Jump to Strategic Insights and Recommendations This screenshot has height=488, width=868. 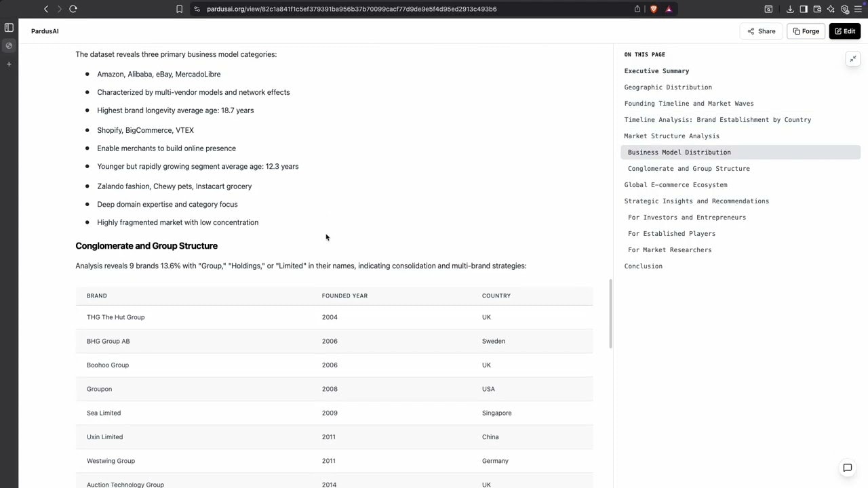[696, 201]
